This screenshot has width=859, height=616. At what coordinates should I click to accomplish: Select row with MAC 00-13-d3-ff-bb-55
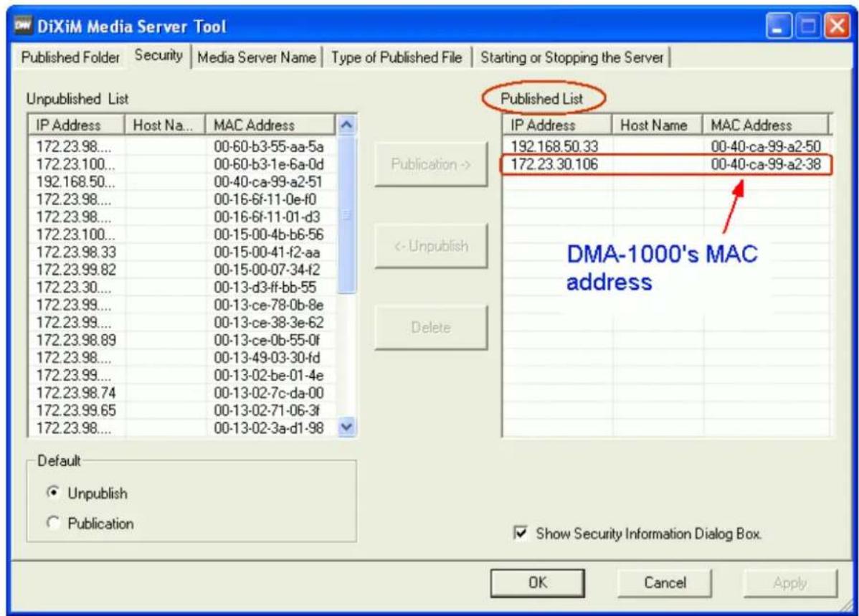pyautogui.click(x=182, y=287)
